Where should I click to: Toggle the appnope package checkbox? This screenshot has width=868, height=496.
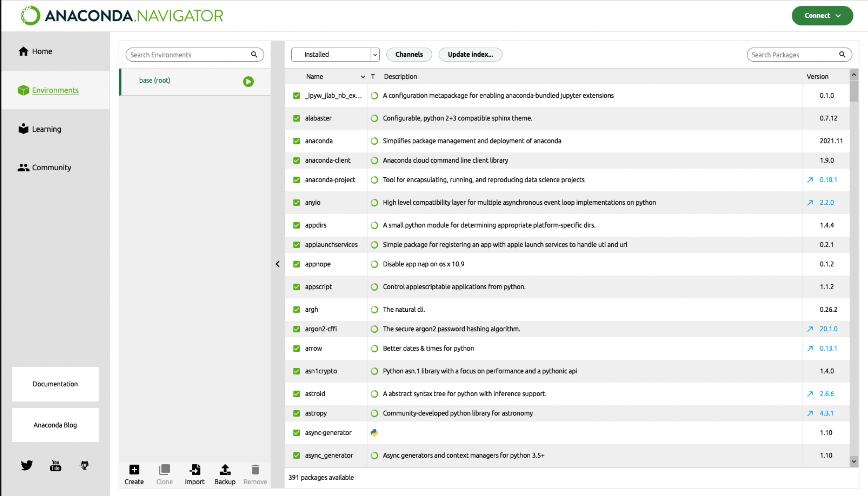click(297, 264)
